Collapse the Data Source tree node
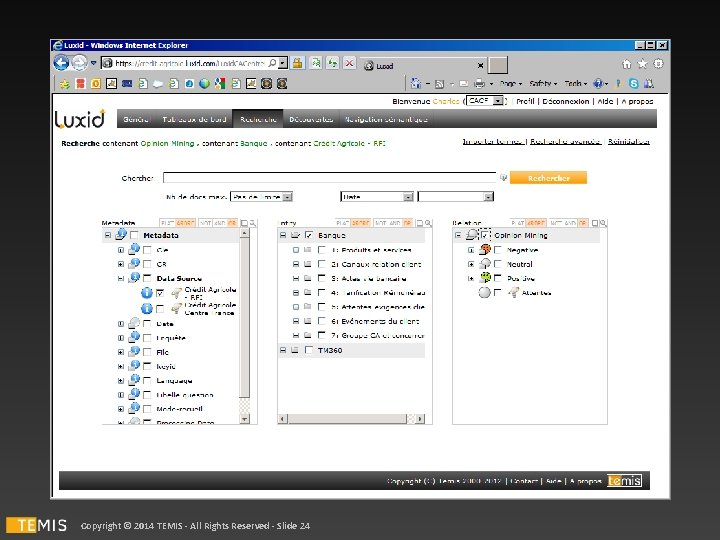The height and width of the screenshot is (540, 720). point(121,278)
